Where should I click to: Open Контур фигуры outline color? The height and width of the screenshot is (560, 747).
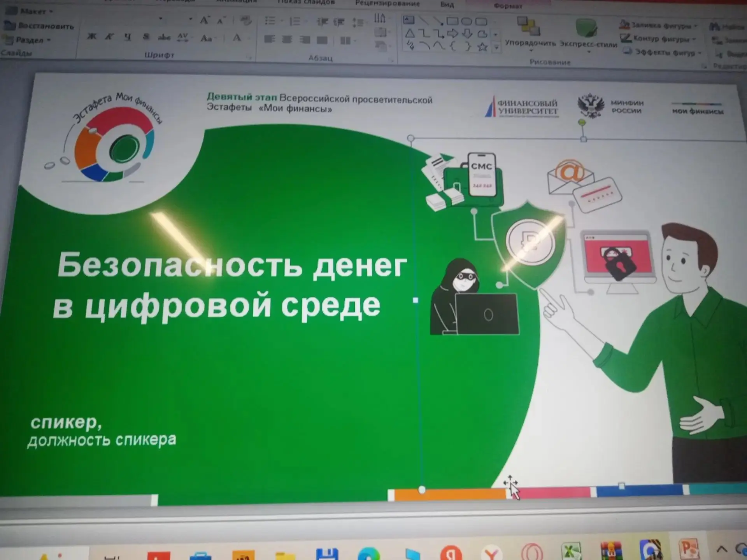(x=658, y=39)
